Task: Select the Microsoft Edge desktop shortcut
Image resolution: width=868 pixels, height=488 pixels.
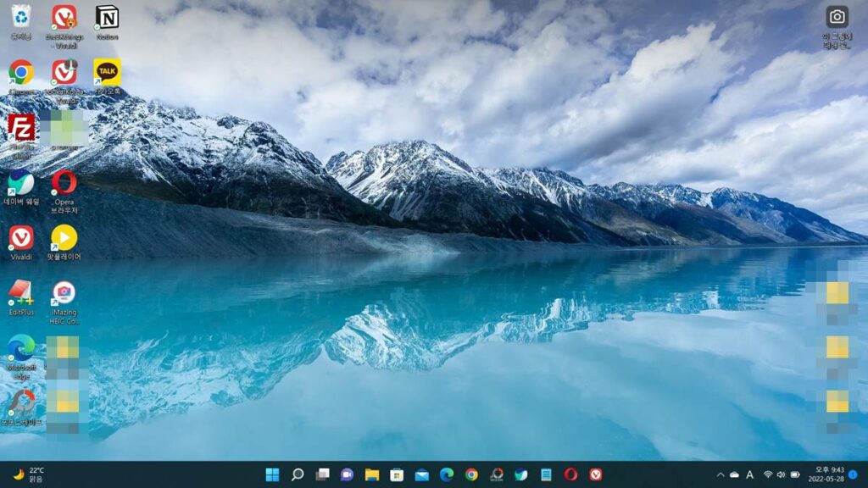Action: click(21, 348)
